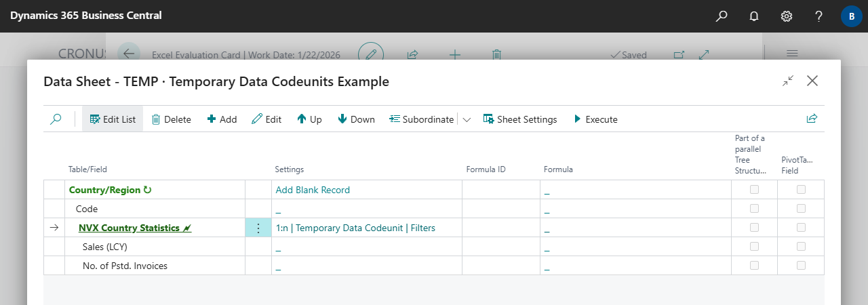The height and width of the screenshot is (305, 868).
Task: Open settings link for Code row
Action: [278, 209]
